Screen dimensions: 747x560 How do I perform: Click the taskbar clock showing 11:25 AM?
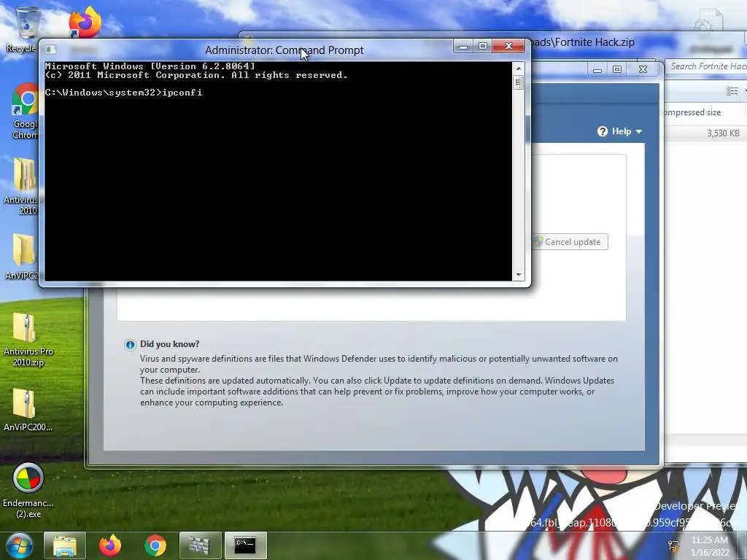(709, 545)
